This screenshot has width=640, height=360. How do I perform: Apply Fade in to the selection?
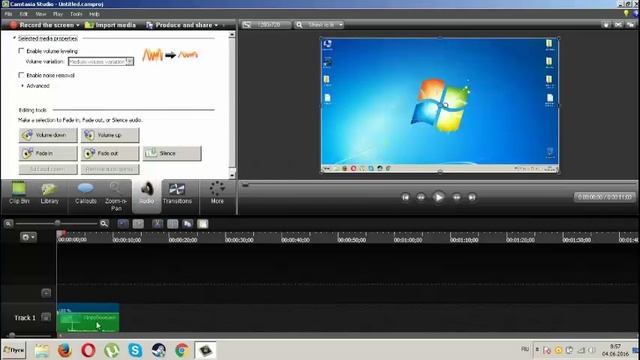48,153
